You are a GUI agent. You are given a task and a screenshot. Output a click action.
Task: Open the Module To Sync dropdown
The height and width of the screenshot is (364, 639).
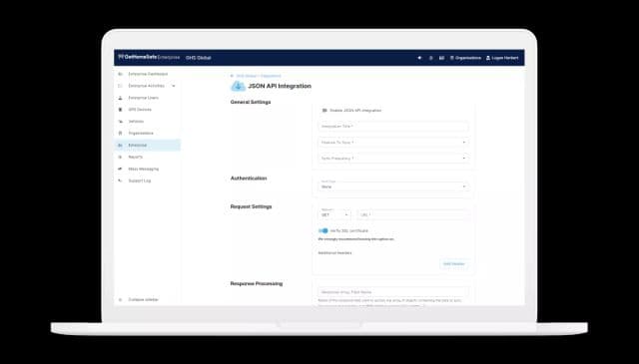tap(393, 143)
